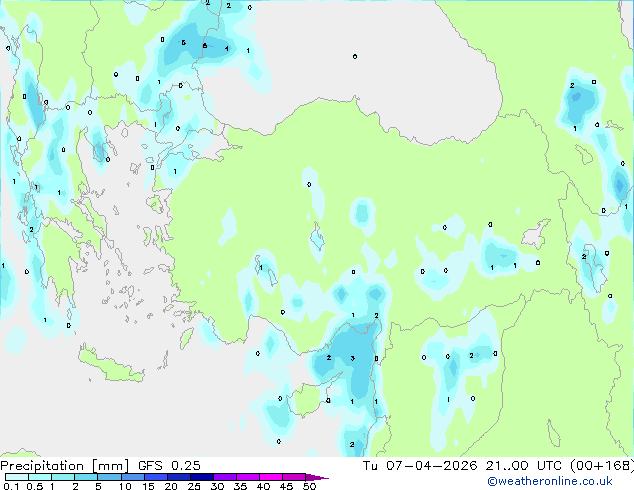The width and height of the screenshot is (634, 490).
Task: Click the 35–40 mm legend color swatch
Action: 247,477
